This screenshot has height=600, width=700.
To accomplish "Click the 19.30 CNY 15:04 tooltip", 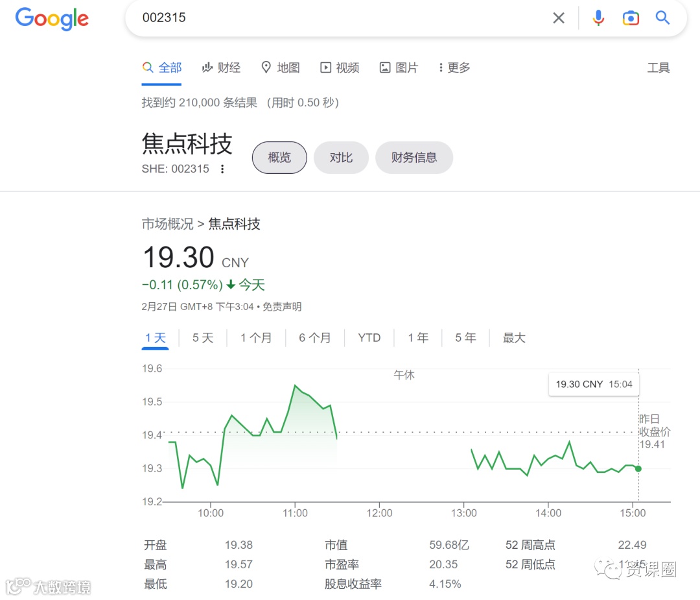I will [x=594, y=384].
